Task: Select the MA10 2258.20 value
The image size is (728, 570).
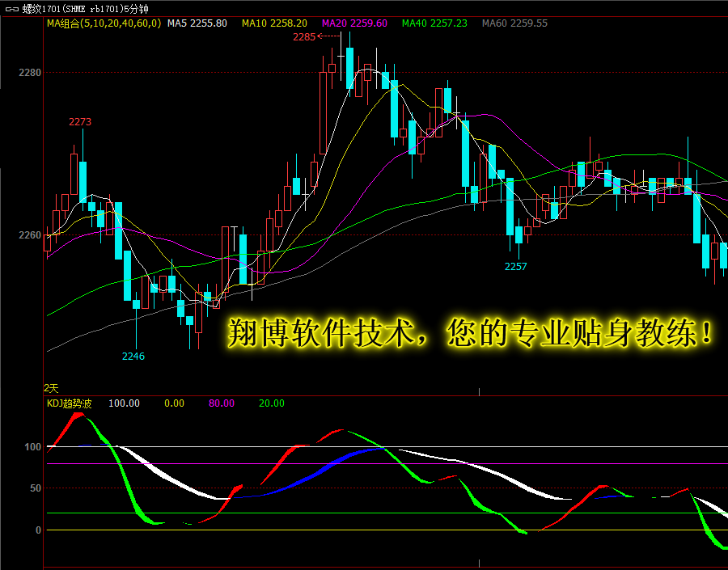Action: (274, 23)
